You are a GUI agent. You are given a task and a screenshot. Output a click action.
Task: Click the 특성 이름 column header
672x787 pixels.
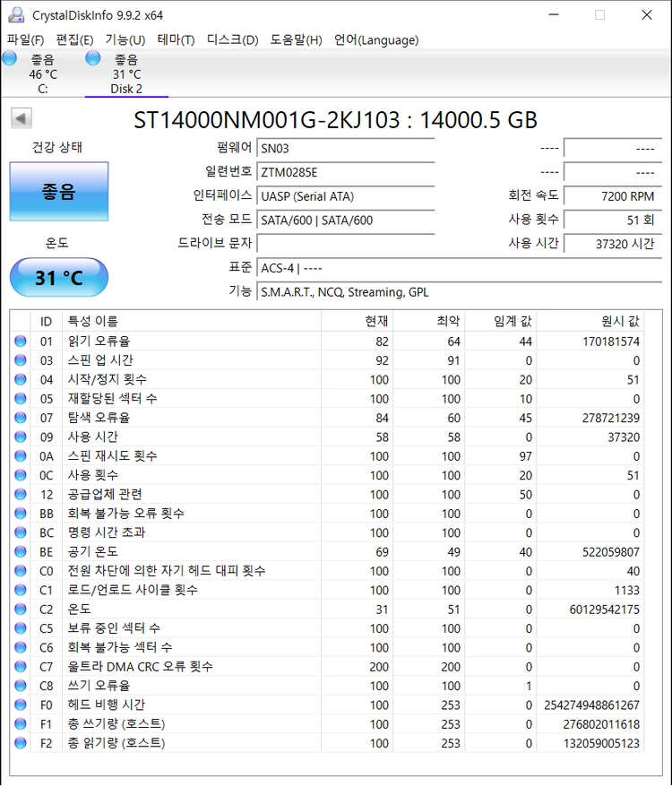(192, 321)
